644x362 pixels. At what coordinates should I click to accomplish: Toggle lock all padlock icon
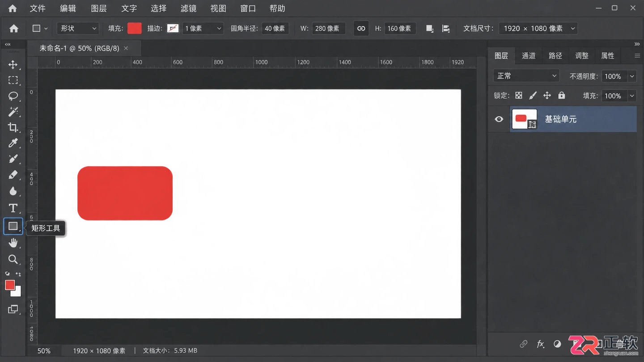click(561, 95)
